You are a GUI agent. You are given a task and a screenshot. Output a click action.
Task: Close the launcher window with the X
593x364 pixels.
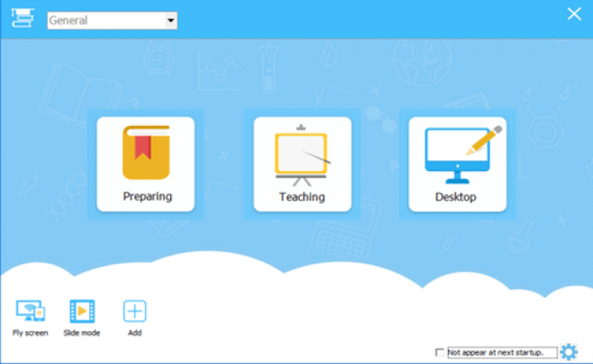574,14
